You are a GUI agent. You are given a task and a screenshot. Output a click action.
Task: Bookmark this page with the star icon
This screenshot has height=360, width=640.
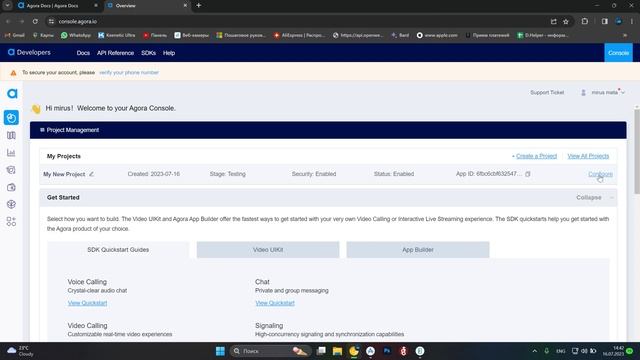point(566,21)
